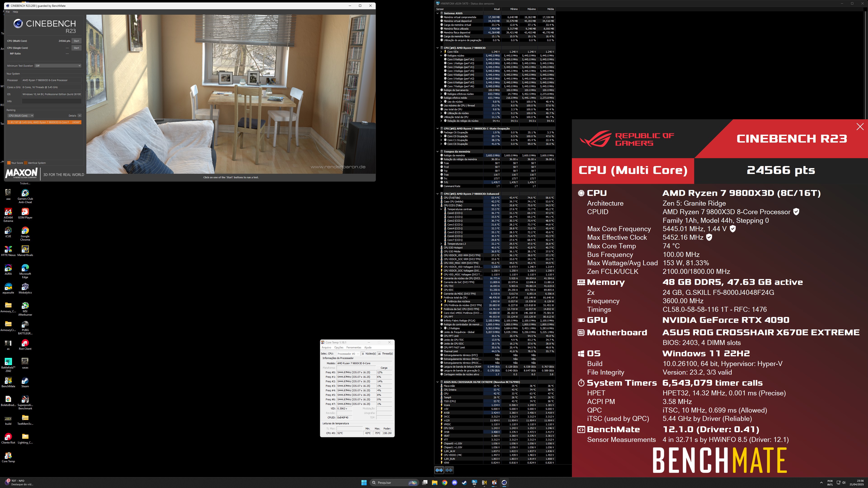
Task: Launch iCUE from the desktop
Action: point(8,232)
